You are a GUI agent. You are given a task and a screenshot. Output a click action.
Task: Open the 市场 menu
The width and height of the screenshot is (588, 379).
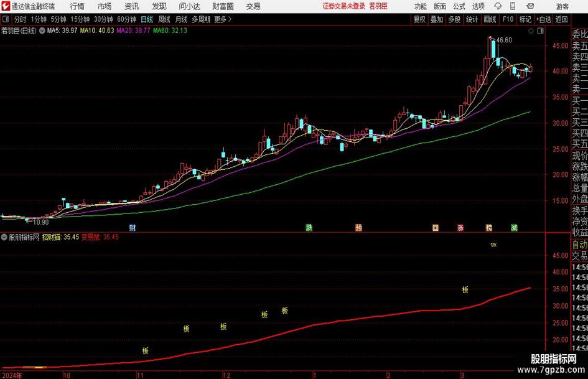pyautogui.click(x=105, y=6)
